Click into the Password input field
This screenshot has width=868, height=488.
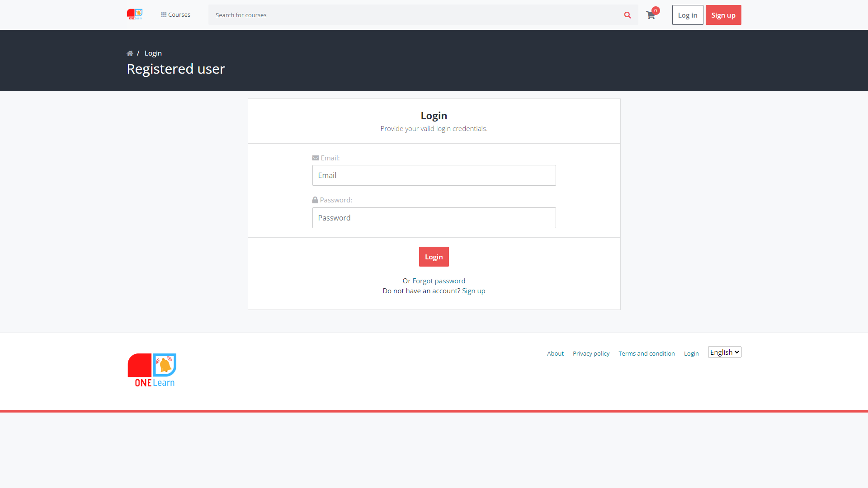point(434,218)
